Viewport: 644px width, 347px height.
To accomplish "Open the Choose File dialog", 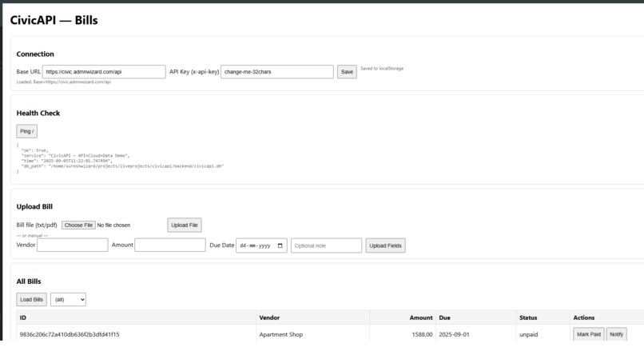I will click(78, 225).
